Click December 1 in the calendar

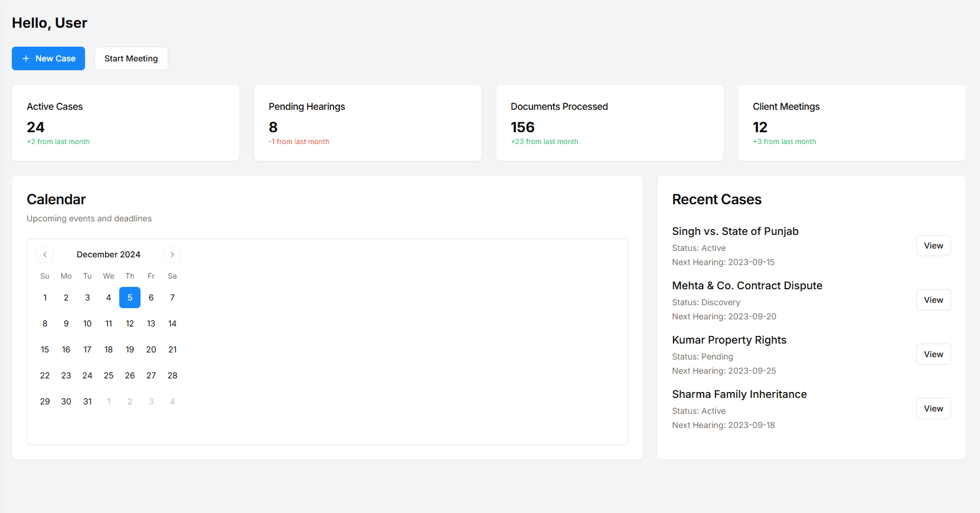(45, 298)
